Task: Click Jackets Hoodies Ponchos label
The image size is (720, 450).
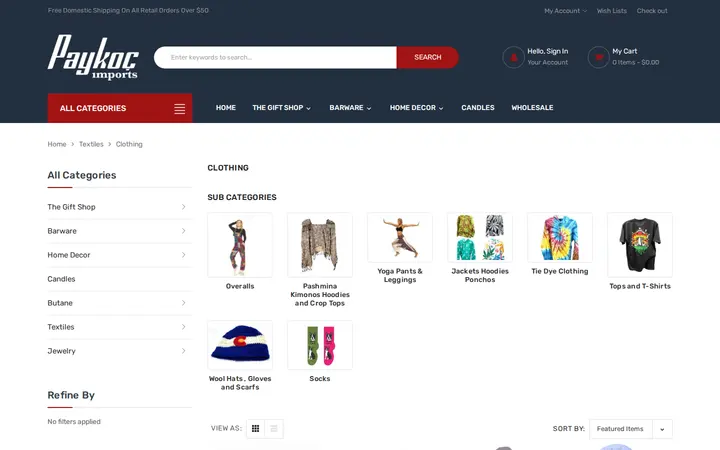Action: point(480,276)
